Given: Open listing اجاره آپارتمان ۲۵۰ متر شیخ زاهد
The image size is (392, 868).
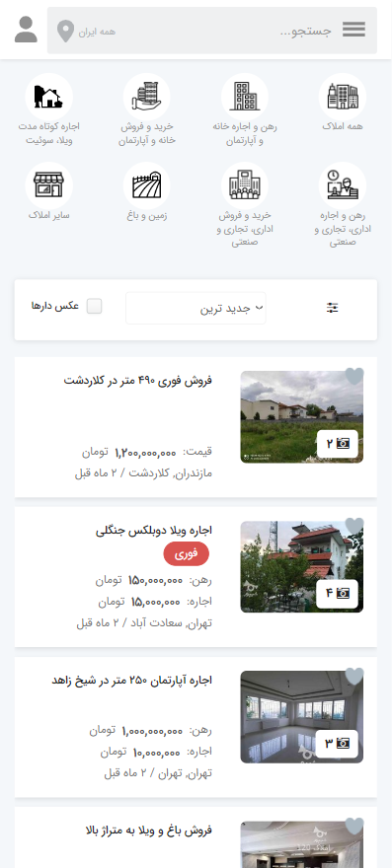Looking at the screenshot, I should coord(132,681).
